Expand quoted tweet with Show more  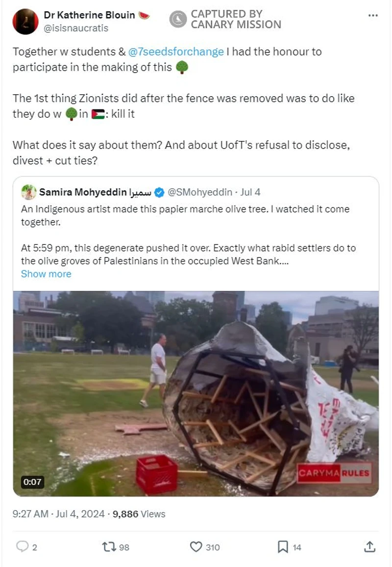point(46,274)
